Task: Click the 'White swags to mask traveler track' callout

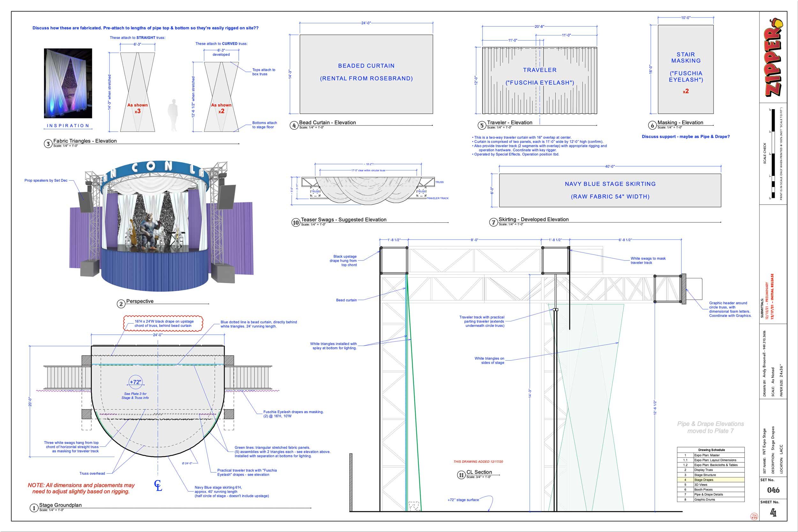Action: pyautogui.click(x=648, y=260)
